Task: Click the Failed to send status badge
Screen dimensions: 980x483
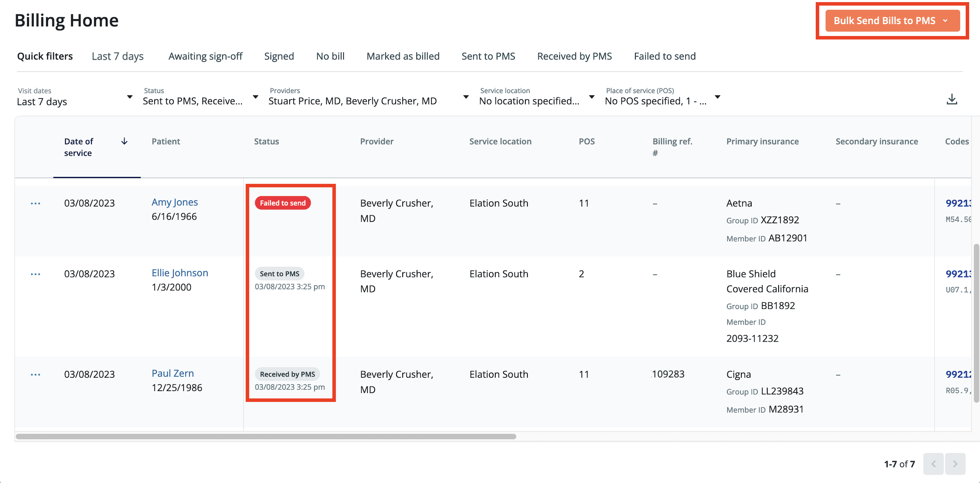Action: tap(282, 203)
